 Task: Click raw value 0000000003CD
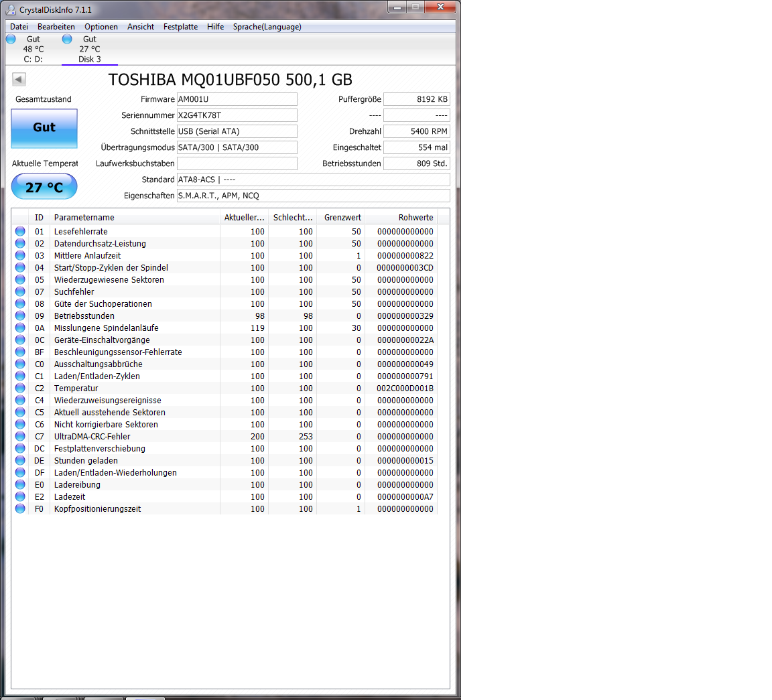(405, 267)
